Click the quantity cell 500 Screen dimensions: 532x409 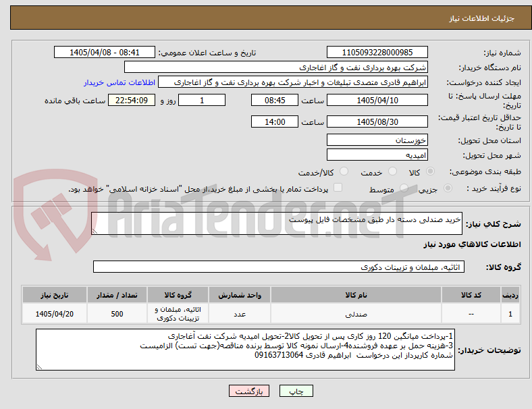click(117, 314)
